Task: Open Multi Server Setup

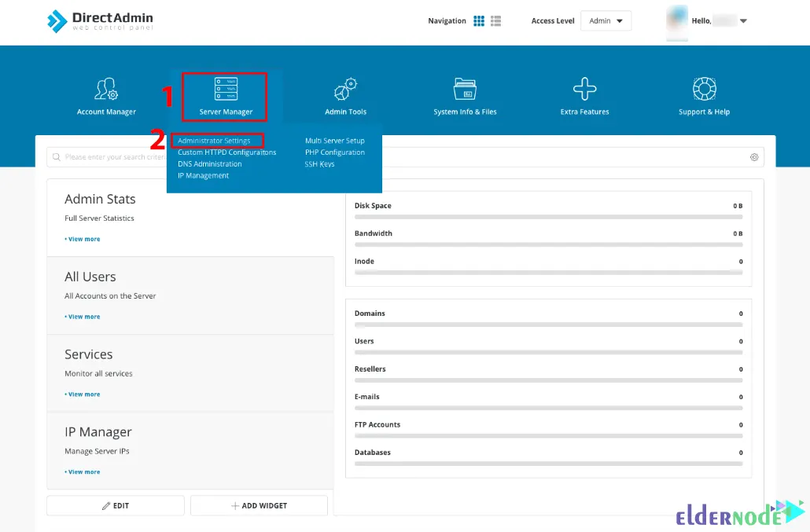Action: coord(333,140)
